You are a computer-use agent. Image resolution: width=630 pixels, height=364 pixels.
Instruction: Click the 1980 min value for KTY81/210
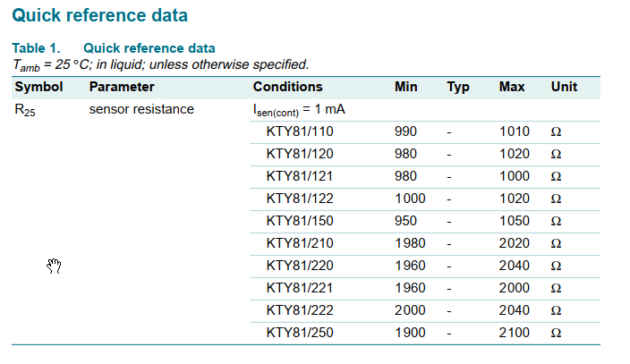tap(410, 243)
